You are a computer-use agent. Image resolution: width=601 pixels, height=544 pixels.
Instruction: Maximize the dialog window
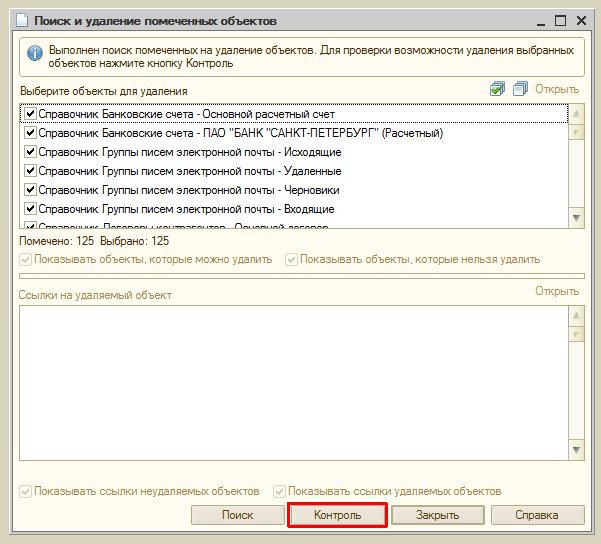[x=561, y=20]
